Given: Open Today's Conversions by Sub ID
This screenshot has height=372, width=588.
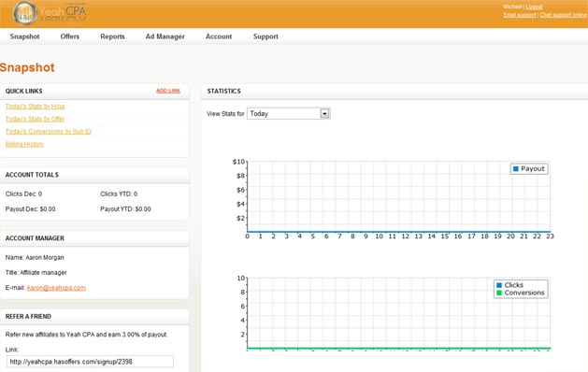Looking at the screenshot, I should (x=49, y=131).
